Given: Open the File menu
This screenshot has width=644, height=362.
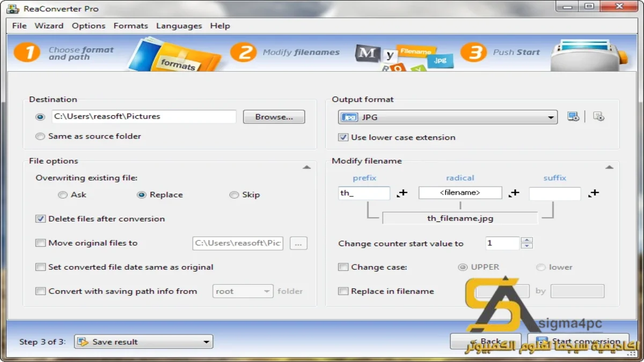Looking at the screenshot, I should (19, 26).
